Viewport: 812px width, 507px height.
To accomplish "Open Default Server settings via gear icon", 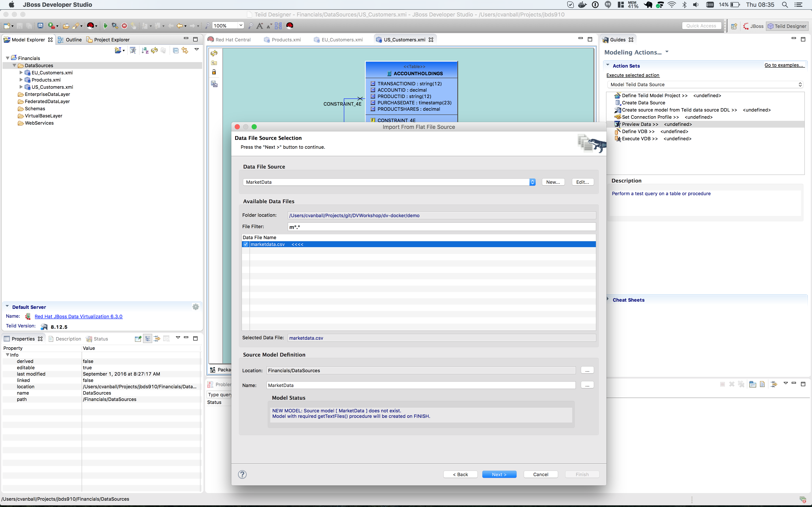I will pyautogui.click(x=196, y=307).
